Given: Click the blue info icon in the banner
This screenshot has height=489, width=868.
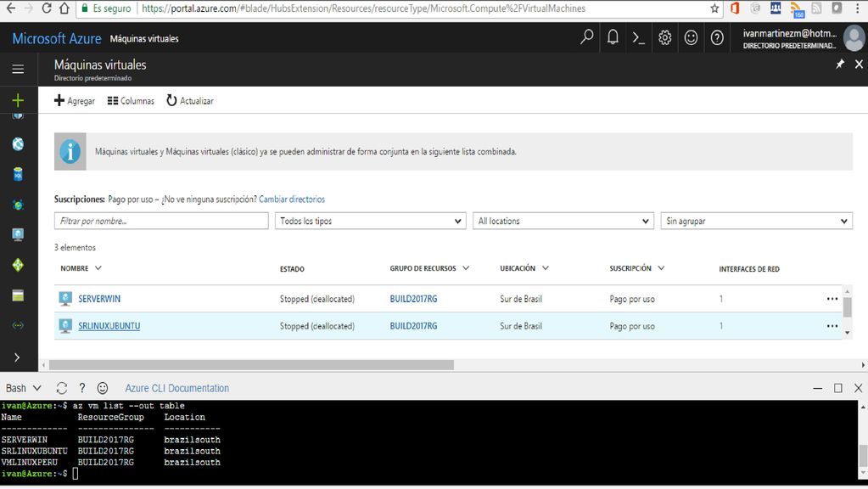Looking at the screenshot, I should pyautogui.click(x=70, y=151).
